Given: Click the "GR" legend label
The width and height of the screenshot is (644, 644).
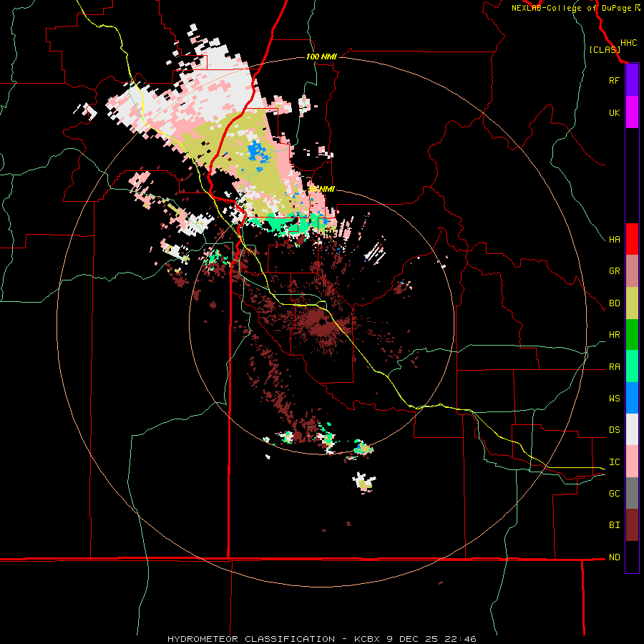Looking at the screenshot, I should pos(614,271).
